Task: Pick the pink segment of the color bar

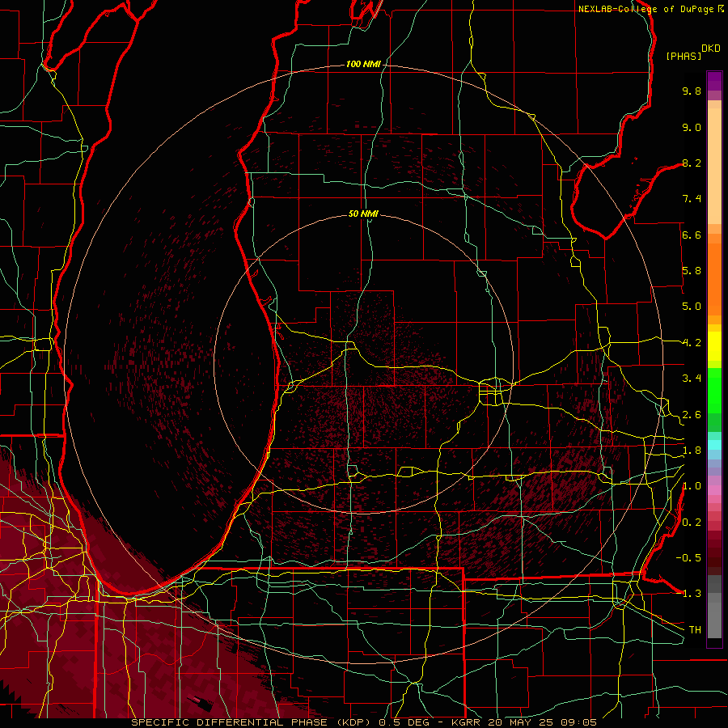Action: click(x=714, y=489)
